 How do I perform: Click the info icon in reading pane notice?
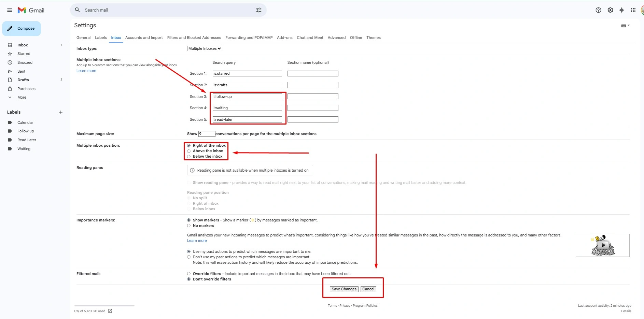[192, 170]
